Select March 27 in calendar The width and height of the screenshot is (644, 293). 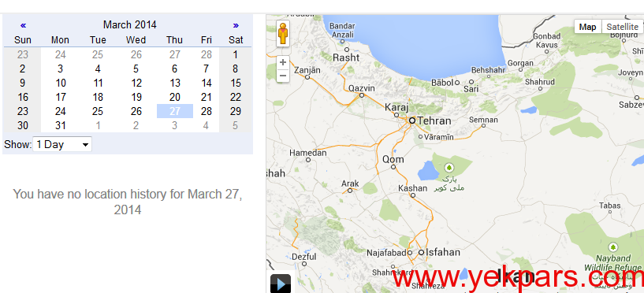pos(175,111)
